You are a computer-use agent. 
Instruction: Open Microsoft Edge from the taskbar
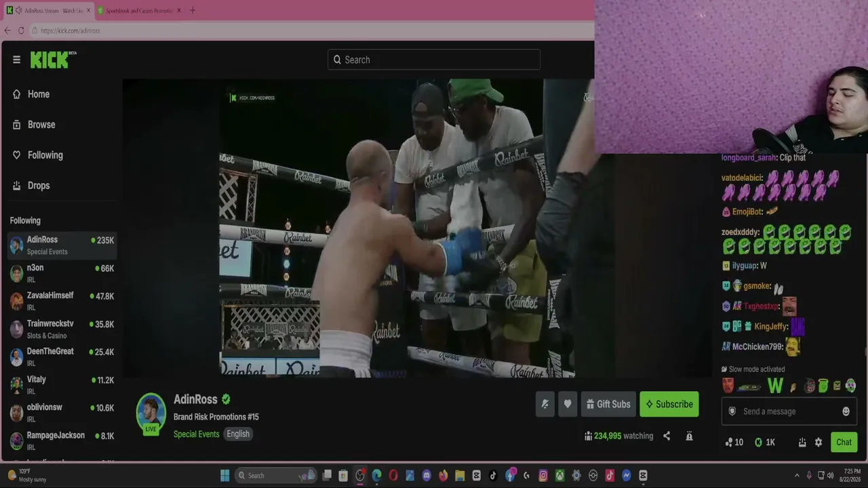[376, 475]
